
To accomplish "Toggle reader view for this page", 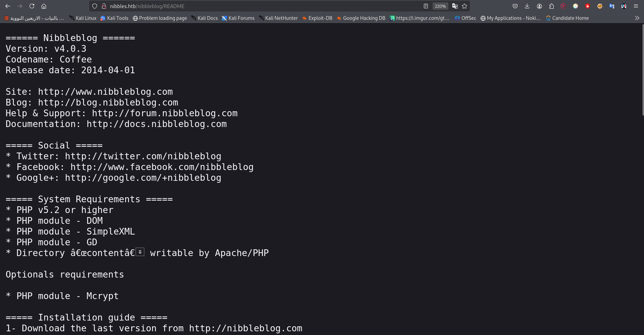I will pos(426,6).
